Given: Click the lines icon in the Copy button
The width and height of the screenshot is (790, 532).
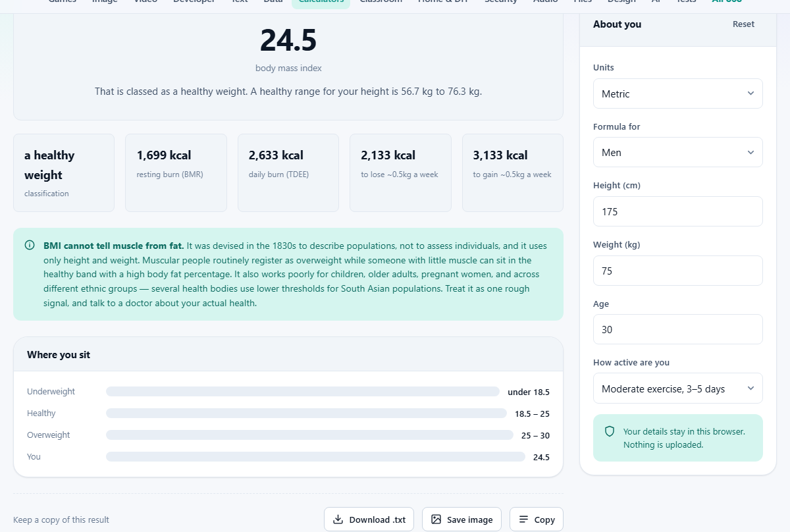Looking at the screenshot, I should (523, 519).
